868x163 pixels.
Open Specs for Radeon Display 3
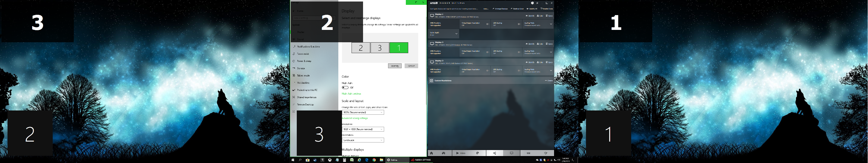point(549,62)
